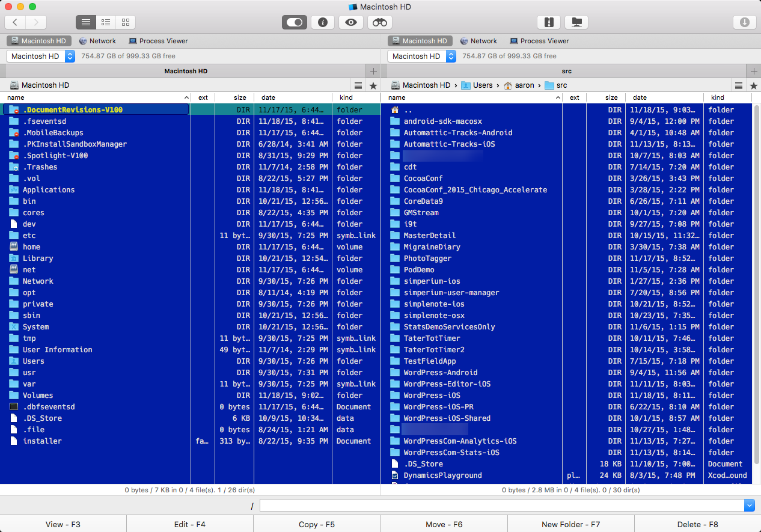Open the info icon in toolbar
The image size is (761, 532).
tap(323, 22)
